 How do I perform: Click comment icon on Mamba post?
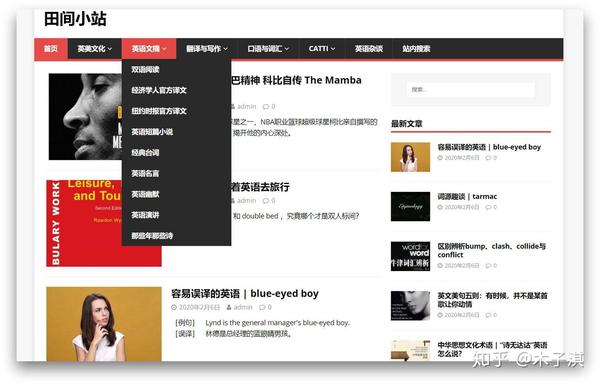pyautogui.click(x=266, y=106)
